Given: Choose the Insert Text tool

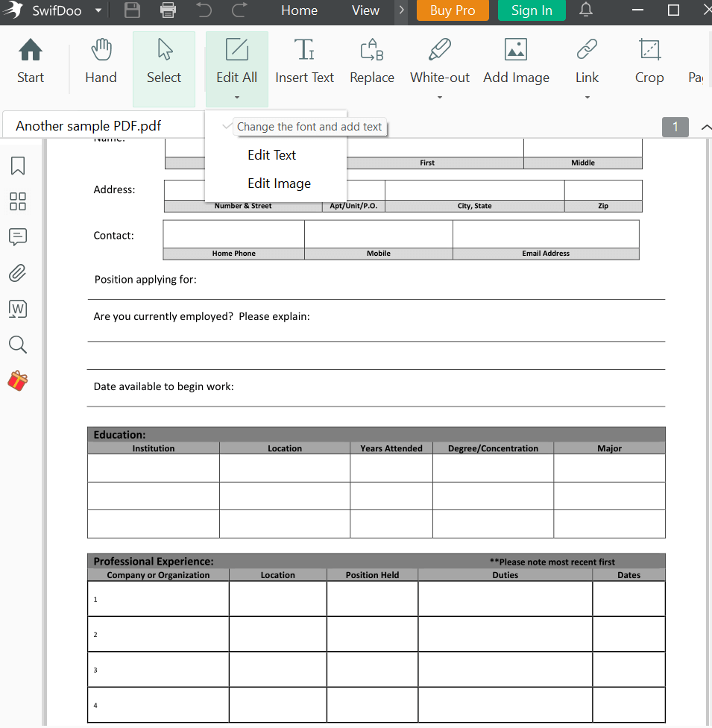Looking at the screenshot, I should click(304, 62).
